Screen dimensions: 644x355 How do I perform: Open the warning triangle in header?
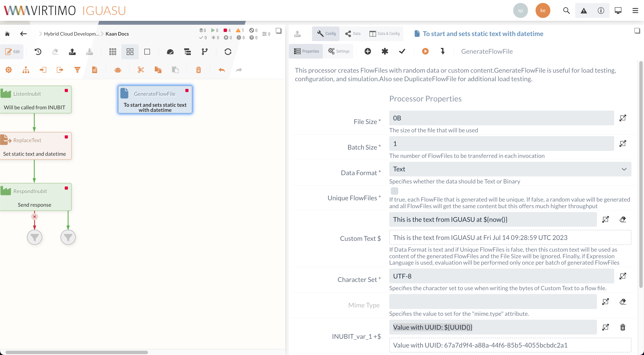click(584, 10)
